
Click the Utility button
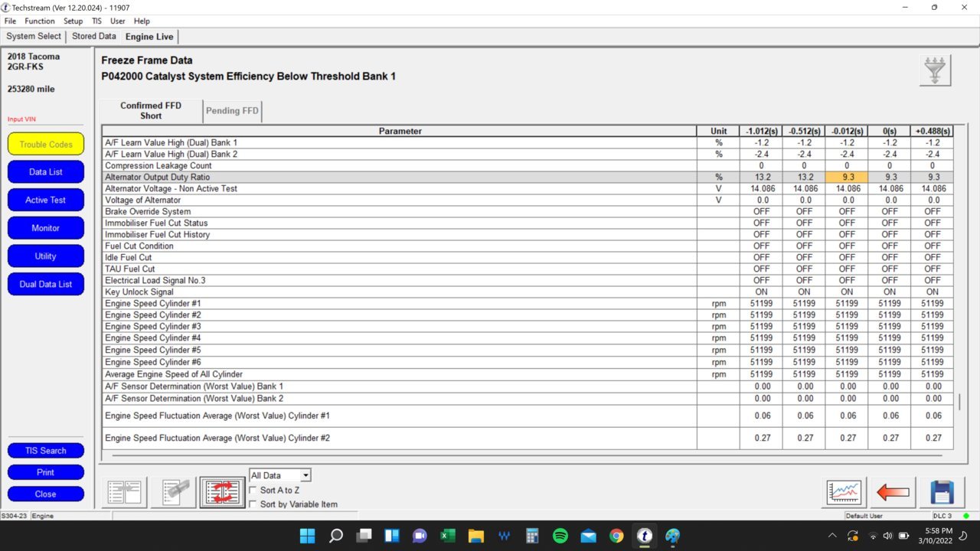coord(46,256)
